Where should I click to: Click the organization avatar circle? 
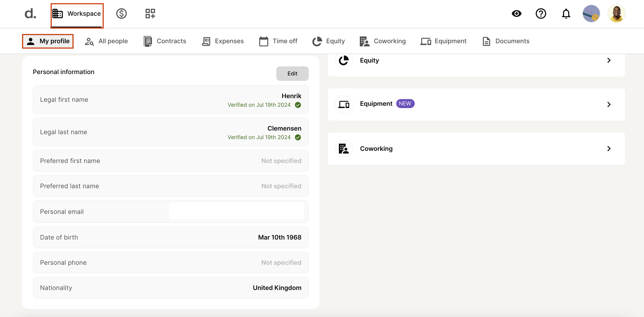[591, 14]
